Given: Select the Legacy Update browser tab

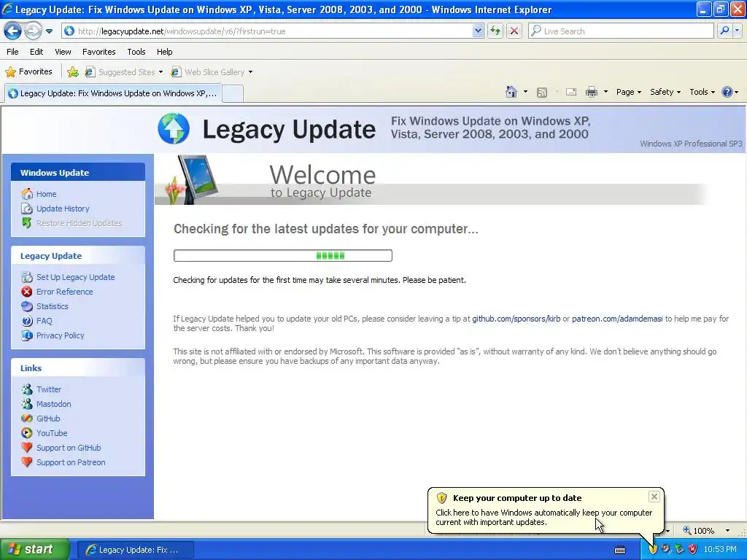Looking at the screenshot, I should click(113, 93).
